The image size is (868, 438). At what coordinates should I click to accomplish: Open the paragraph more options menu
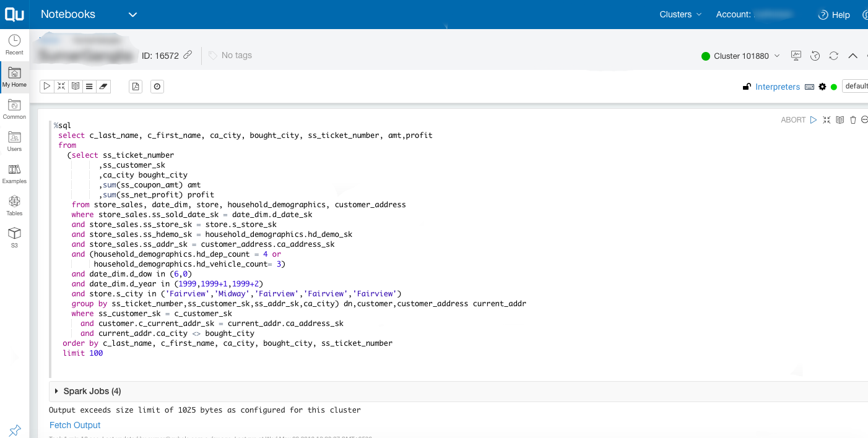tap(865, 120)
